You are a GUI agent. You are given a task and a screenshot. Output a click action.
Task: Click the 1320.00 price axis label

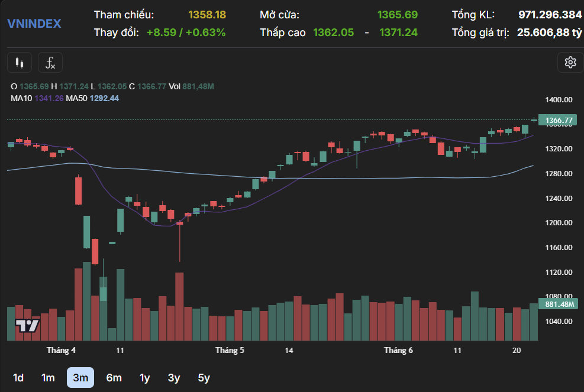(559, 148)
